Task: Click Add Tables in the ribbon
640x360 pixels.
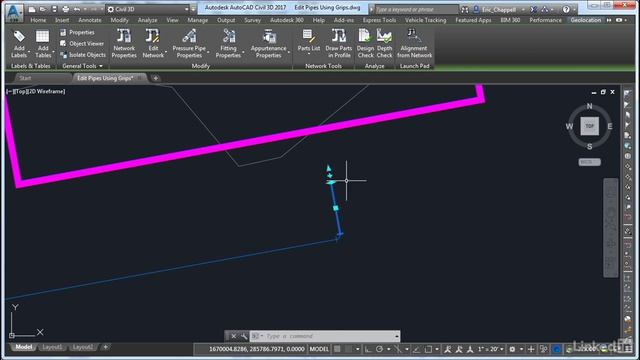Action: pyautogui.click(x=42, y=44)
